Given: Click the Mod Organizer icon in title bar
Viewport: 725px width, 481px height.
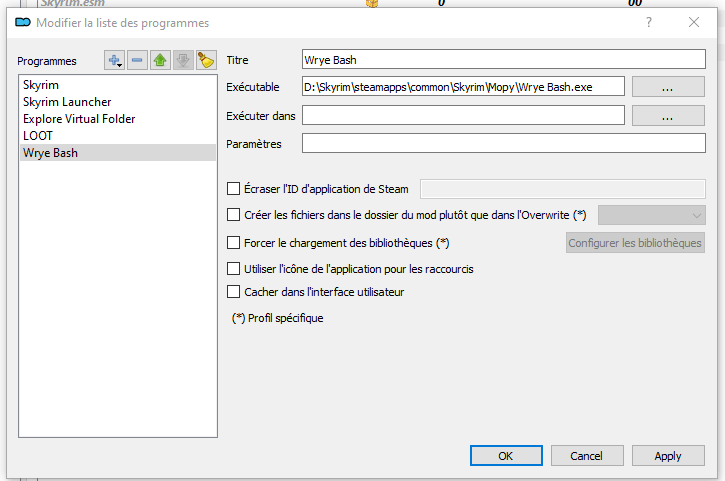Looking at the screenshot, I should pyautogui.click(x=23, y=22).
